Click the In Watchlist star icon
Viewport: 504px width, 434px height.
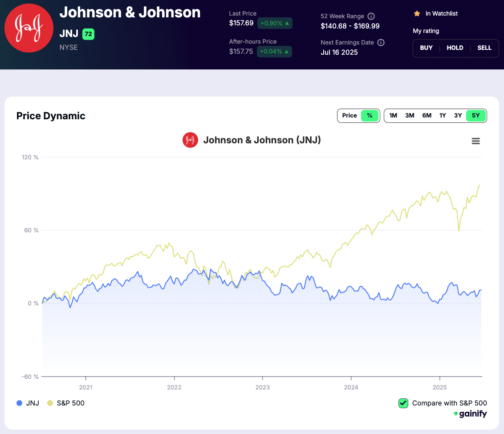pyautogui.click(x=417, y=13)
